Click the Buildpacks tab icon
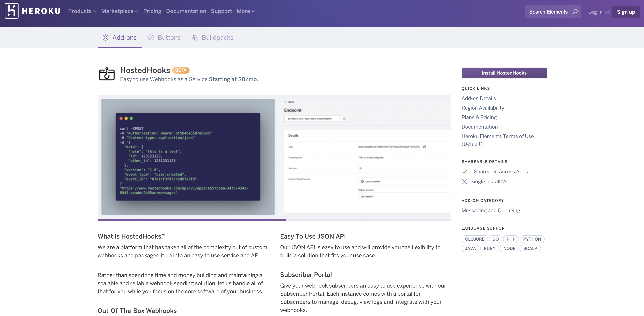This screenshot has height=316, width=644. click(x=195, y=38)
